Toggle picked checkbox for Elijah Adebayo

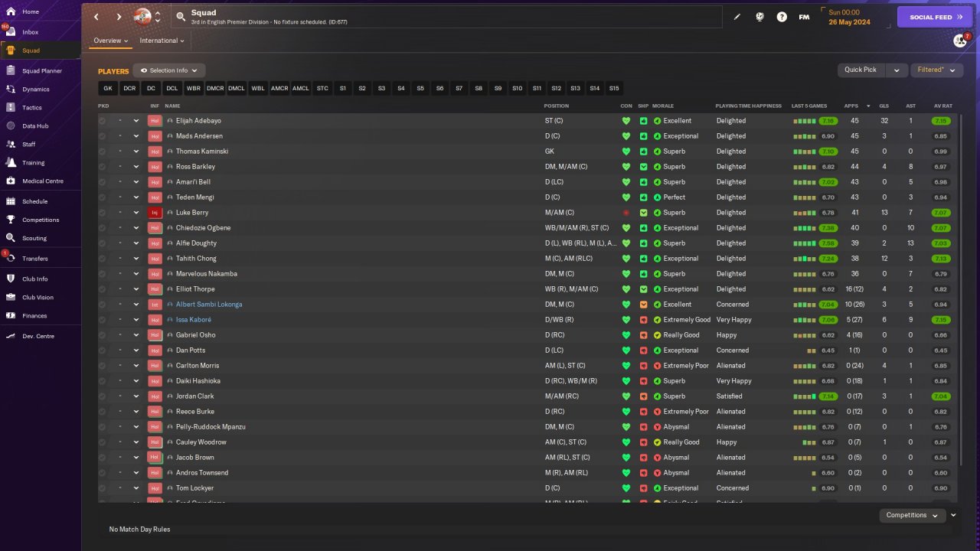[x=103, y=121]
